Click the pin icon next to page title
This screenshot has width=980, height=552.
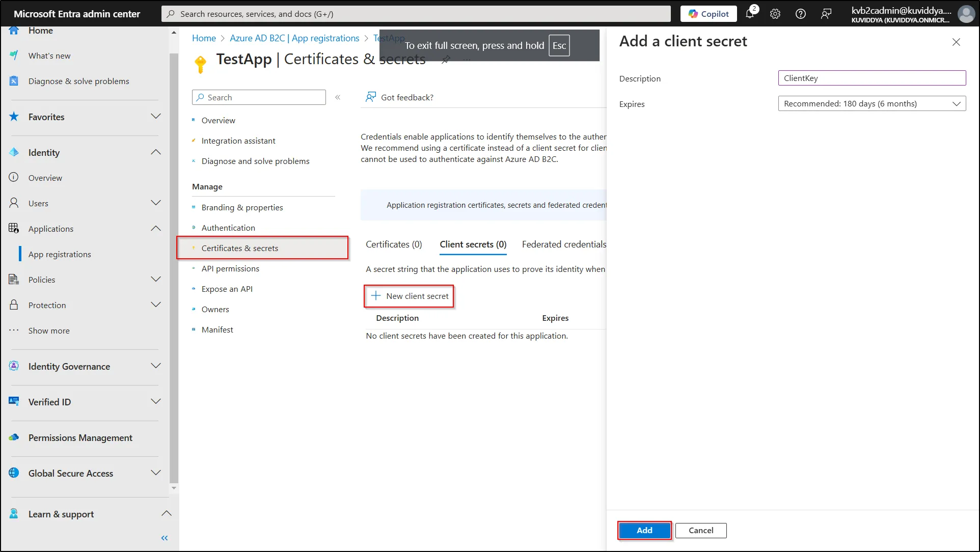446,60
